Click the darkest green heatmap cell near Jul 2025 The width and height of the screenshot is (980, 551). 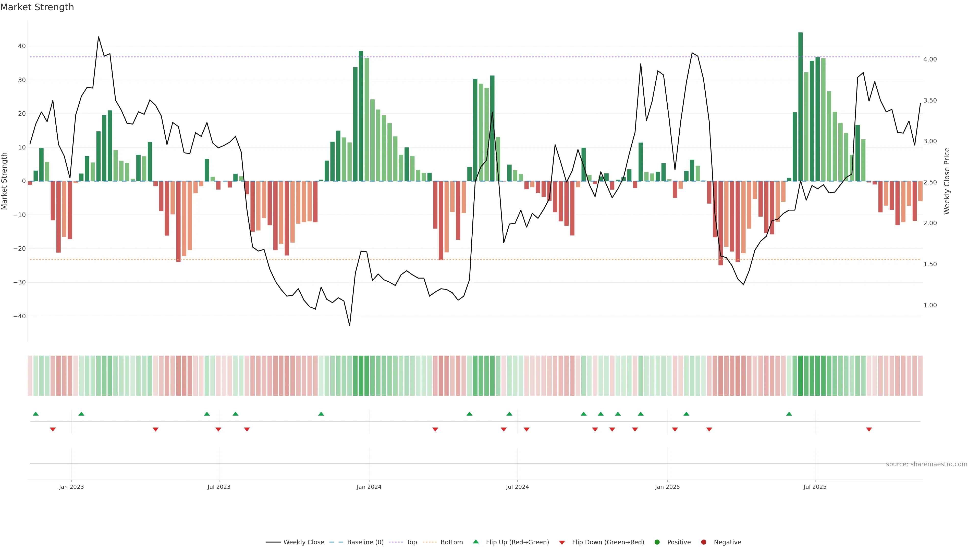pyautogui.click(x=800, y=376)
